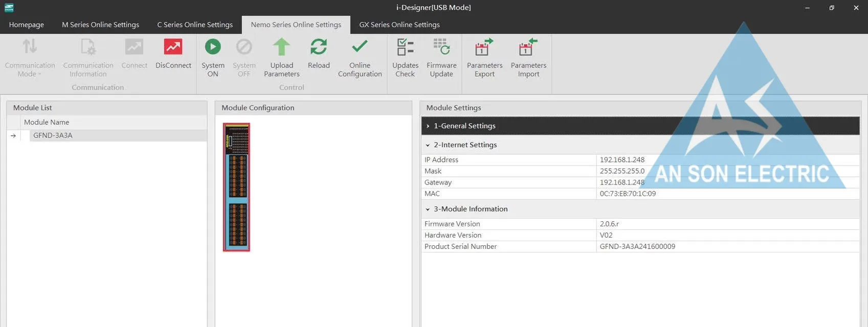Image resolution: width=868 pixels, height=327 pixels.
Task: Select the module image in Module Configuration
Action: (x=236, y=187)
